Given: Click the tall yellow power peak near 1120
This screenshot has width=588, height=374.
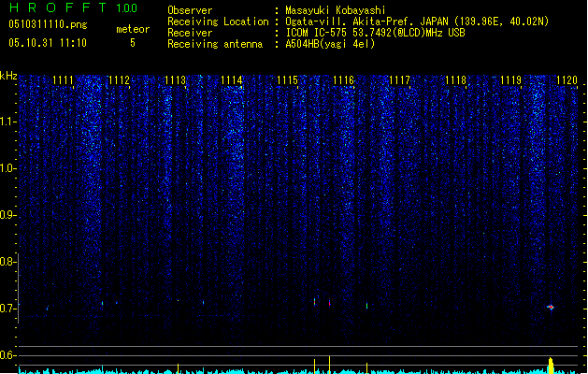Looking at the screenshot, I should (551, 366).
